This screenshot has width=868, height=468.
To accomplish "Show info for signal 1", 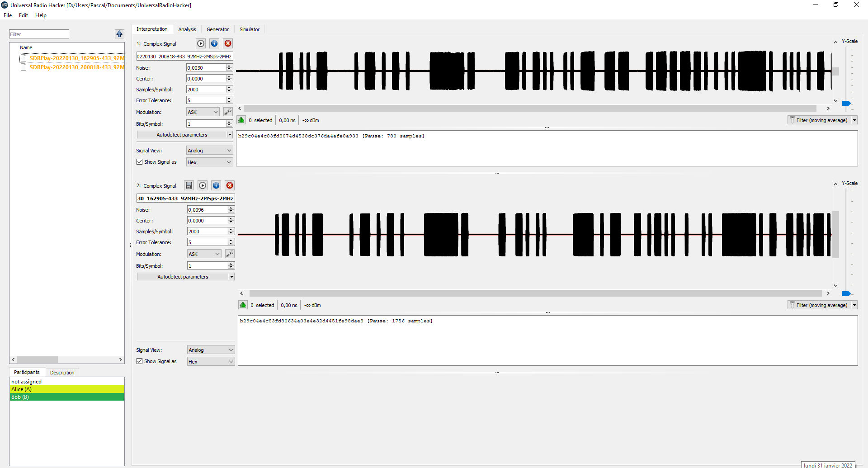I will [x=214, y=43].
